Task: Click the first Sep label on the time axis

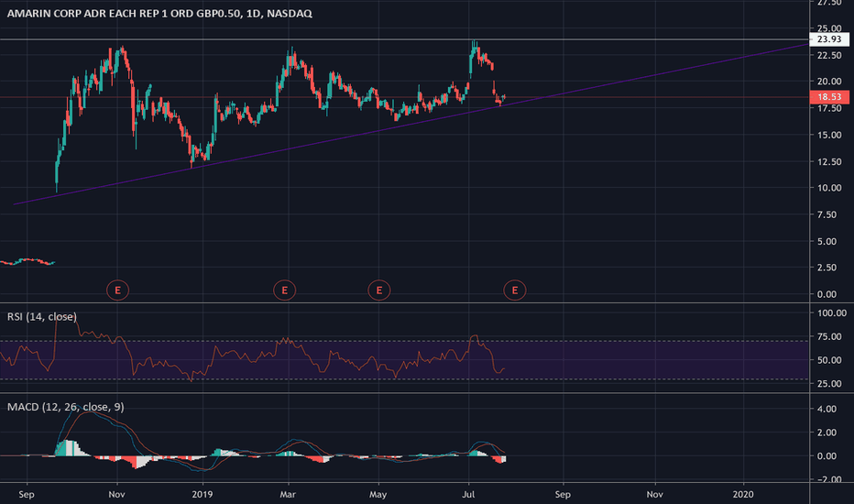Action: click(27, 495)
